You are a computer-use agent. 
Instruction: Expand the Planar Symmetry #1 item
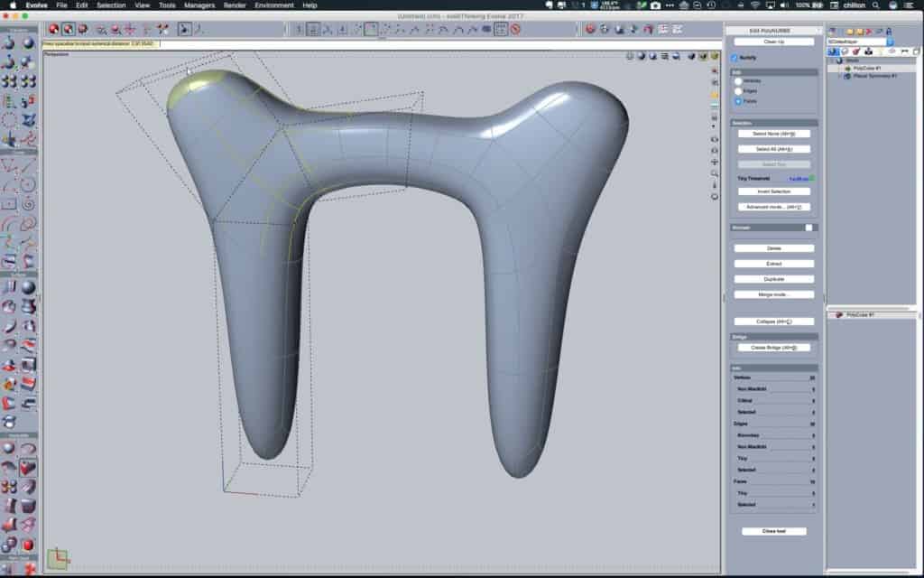click(x=839, y=76)
